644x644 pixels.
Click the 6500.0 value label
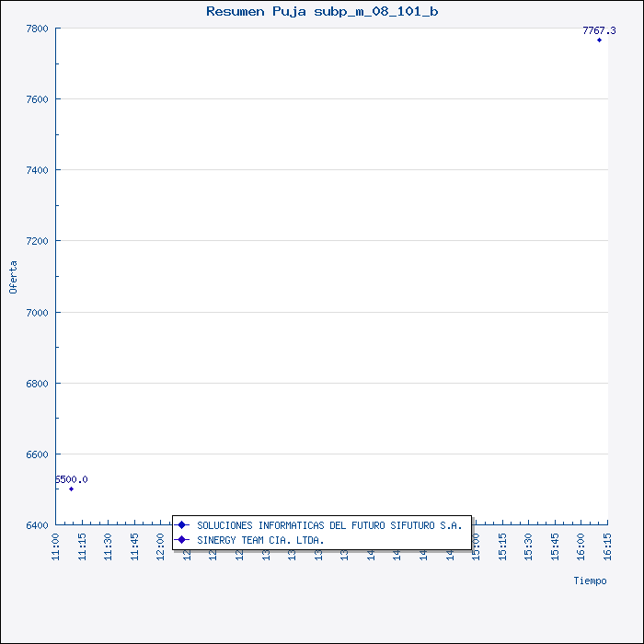coord(72,479)
